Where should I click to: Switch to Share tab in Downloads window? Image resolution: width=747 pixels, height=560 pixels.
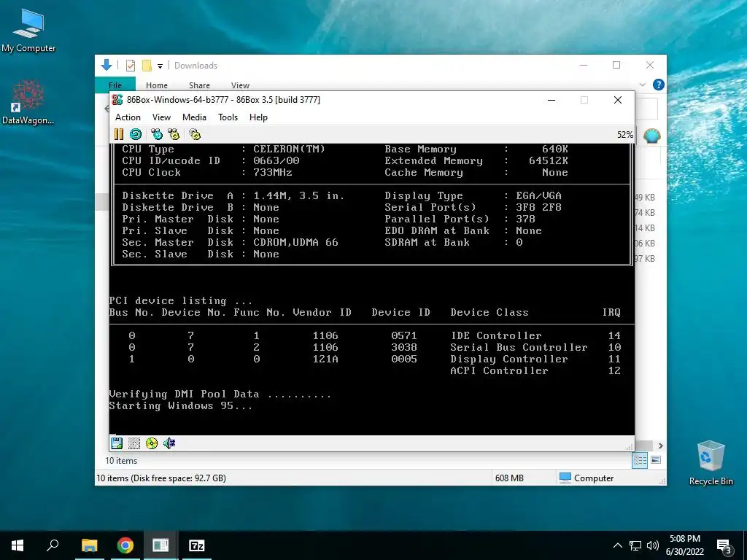[199, 85]
